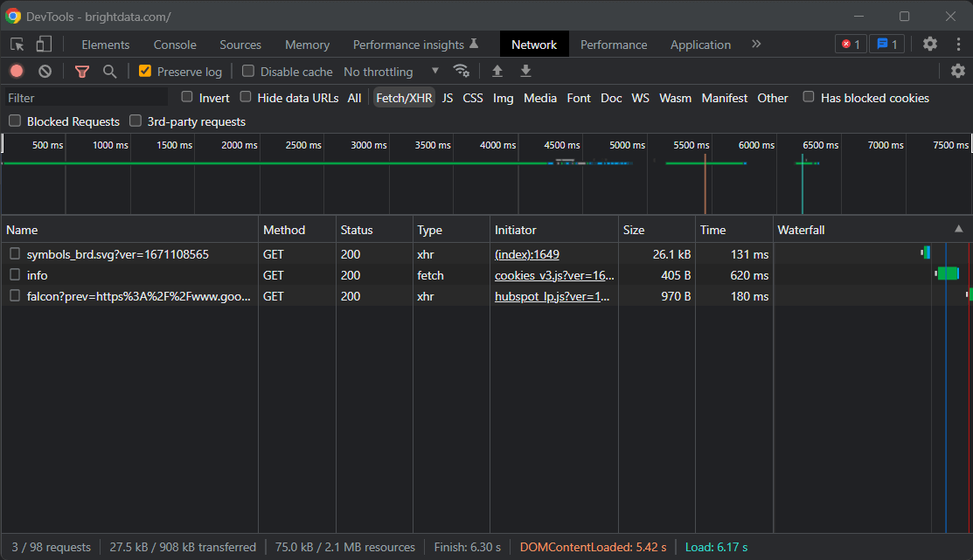Uncheck Preserve log
This screenshot has height=560, width=973.
148,71
